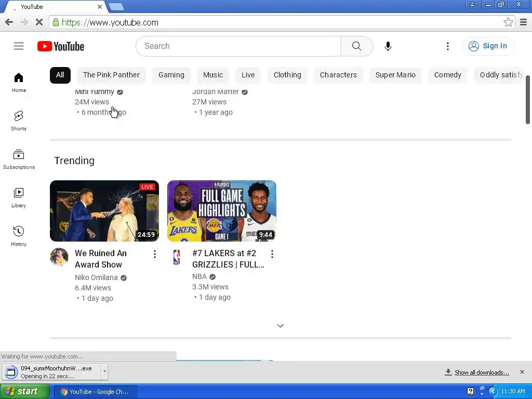Click inside the YouTube Search field
Screen dimensions: 532x399
(238, 46)
